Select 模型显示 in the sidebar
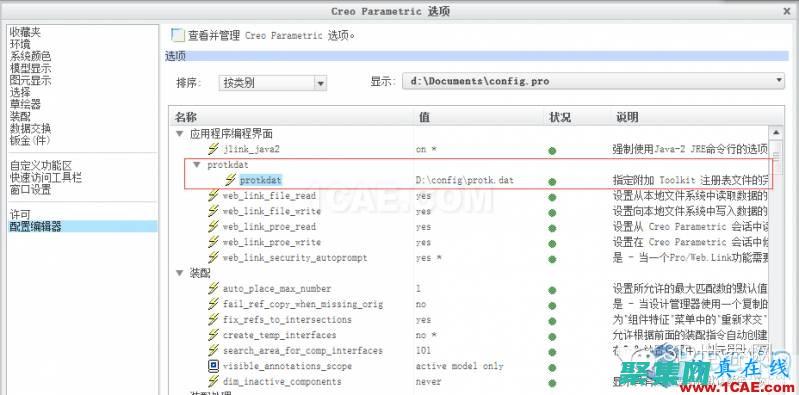Screen dimensions: 799x395 30,68
